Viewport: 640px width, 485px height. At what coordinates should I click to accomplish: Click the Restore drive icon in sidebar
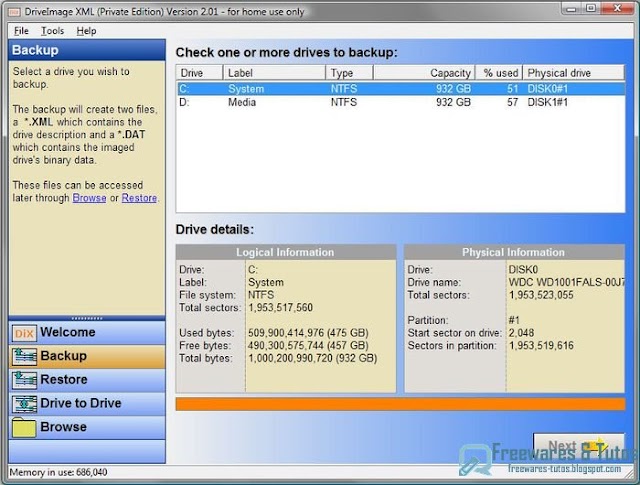24,380
